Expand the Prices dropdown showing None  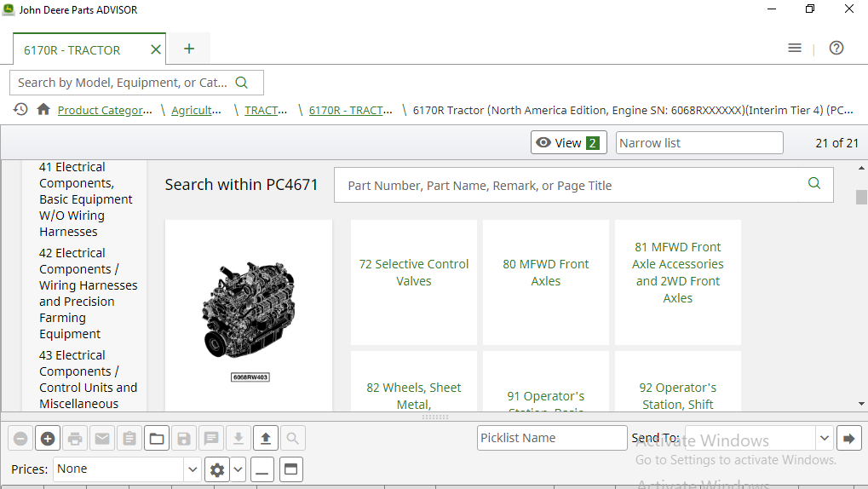coord(193,469)
